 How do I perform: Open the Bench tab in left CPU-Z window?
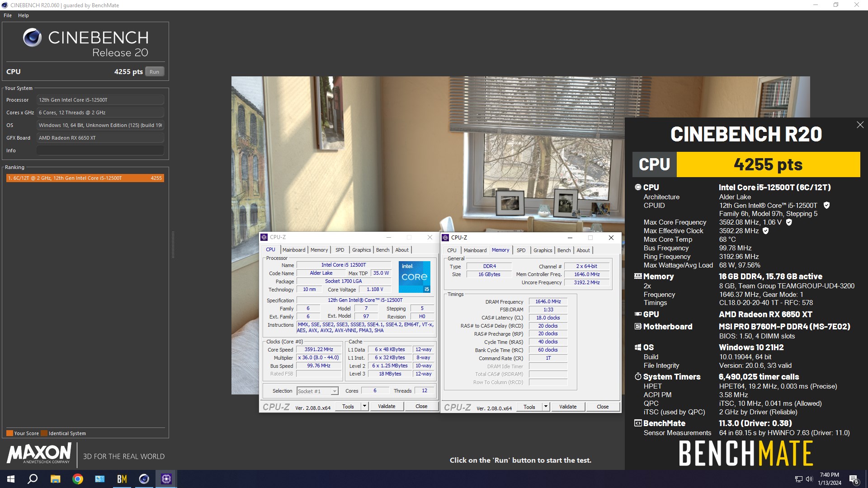tap(382, 250)
